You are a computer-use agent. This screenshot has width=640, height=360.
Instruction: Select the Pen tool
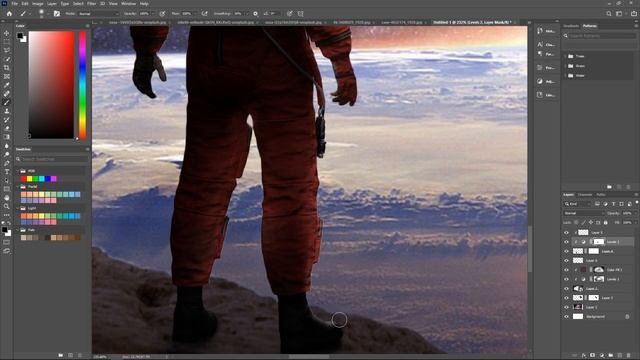click(7, 163)
